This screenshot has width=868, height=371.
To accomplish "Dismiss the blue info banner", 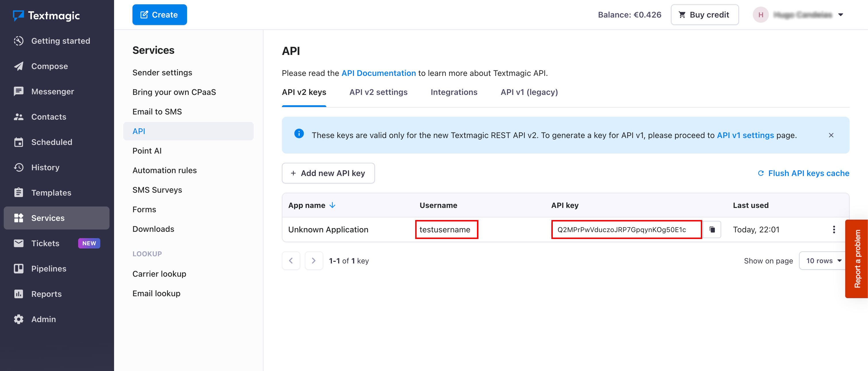I will coord(831,135).
